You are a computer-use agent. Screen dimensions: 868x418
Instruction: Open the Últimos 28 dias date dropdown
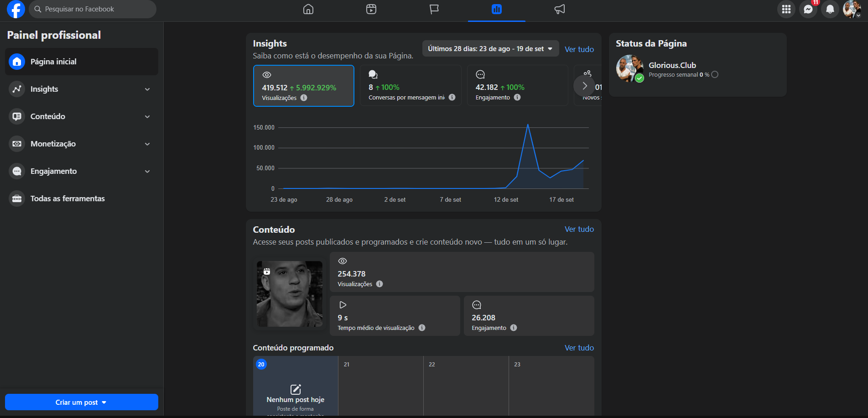(x=490, y=49)
